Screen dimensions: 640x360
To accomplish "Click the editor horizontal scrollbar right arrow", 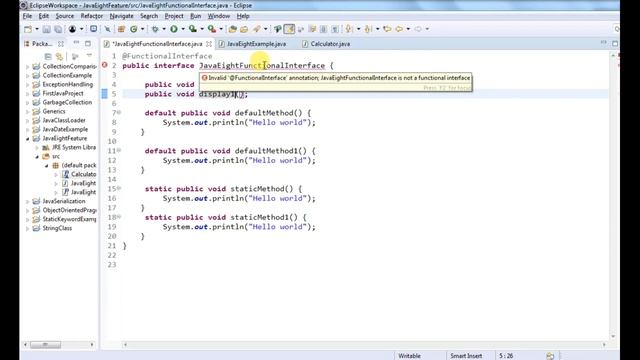I will tap(604, 345).
